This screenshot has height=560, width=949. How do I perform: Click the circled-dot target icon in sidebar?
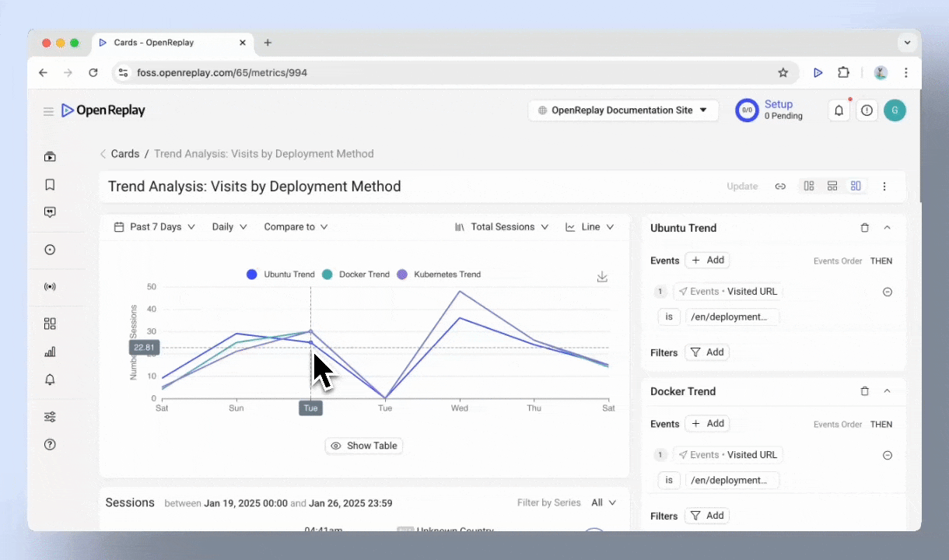tap(50, 250)
